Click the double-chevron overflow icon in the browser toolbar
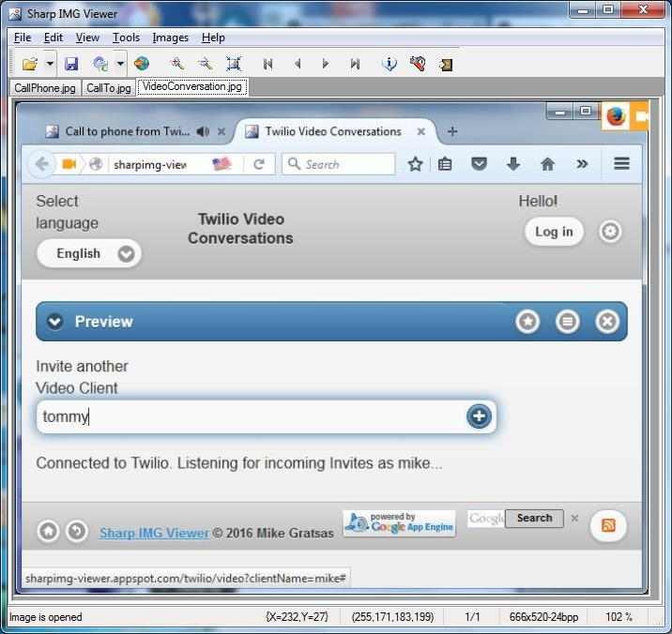The width and height of the screenshot is (672, 634). pos(582,164)
